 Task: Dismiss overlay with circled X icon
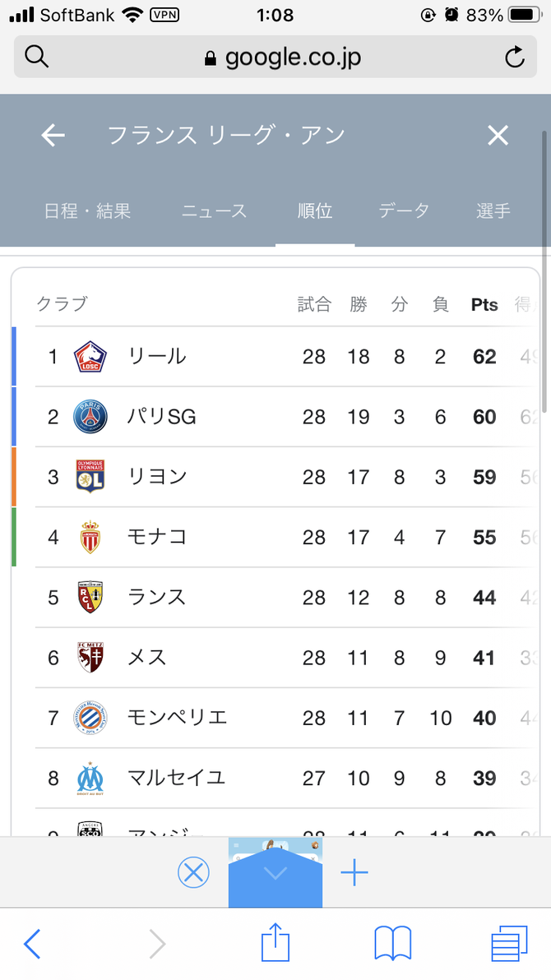[194, 872]
